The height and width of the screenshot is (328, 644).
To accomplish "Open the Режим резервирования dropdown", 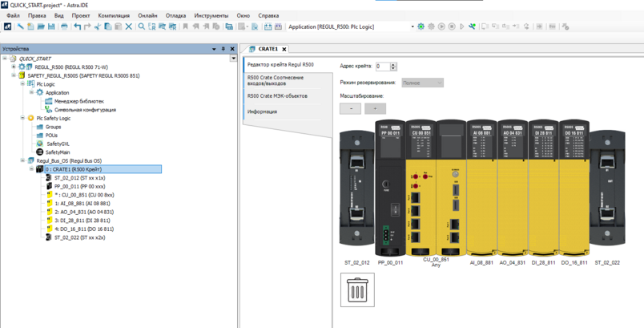I will pyautogui.click(x=422, y=83).
